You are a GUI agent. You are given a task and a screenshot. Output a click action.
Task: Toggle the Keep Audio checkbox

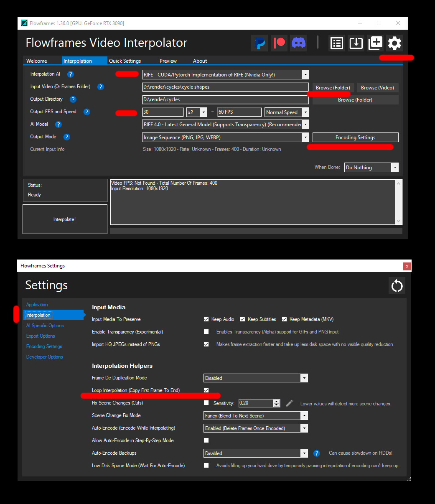coord(206,319)
